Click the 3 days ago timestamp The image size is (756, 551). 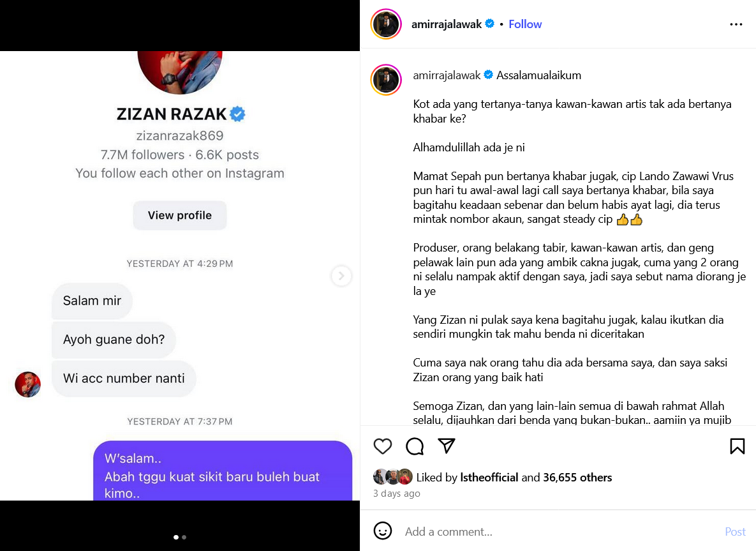coord(396,493)
